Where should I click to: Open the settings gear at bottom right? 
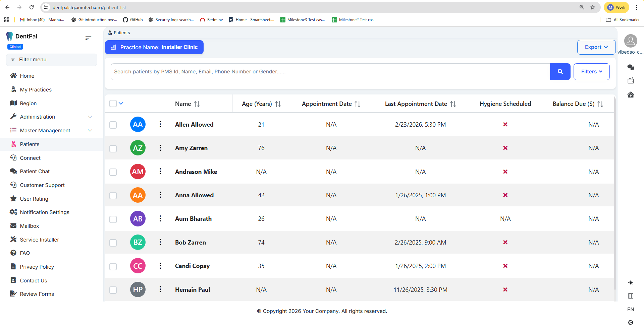[x=631, y=322]
